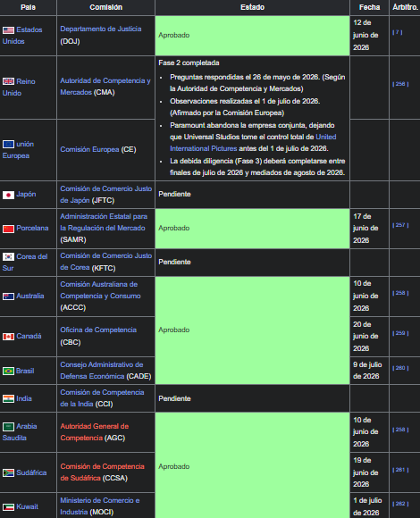Open Comisión de Comercio Justo de Japón
The width and height of the screenshot is (420, 518).
coord(105,195)
